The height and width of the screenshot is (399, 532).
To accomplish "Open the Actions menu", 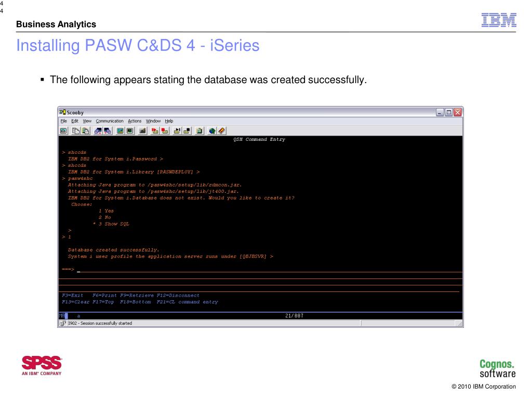I will click(x=135, y=121).
